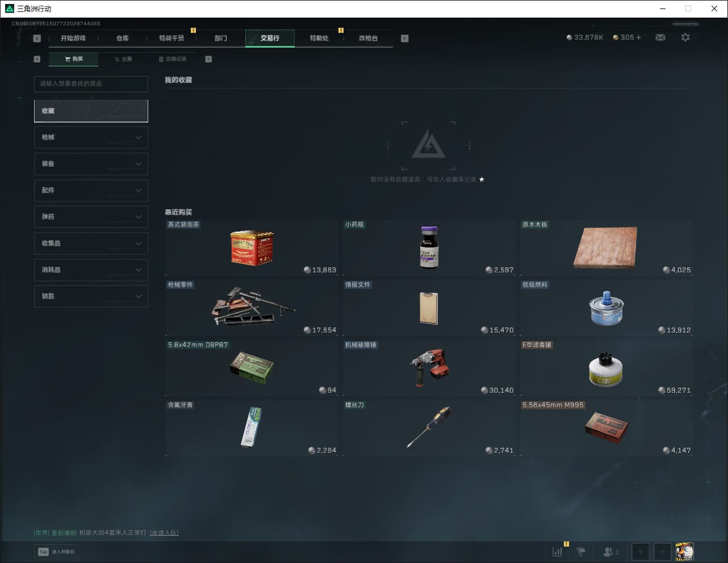Click the item search input field
This screenshot has width=728, height=563.
pyautogui.click(x=91, y=84)
